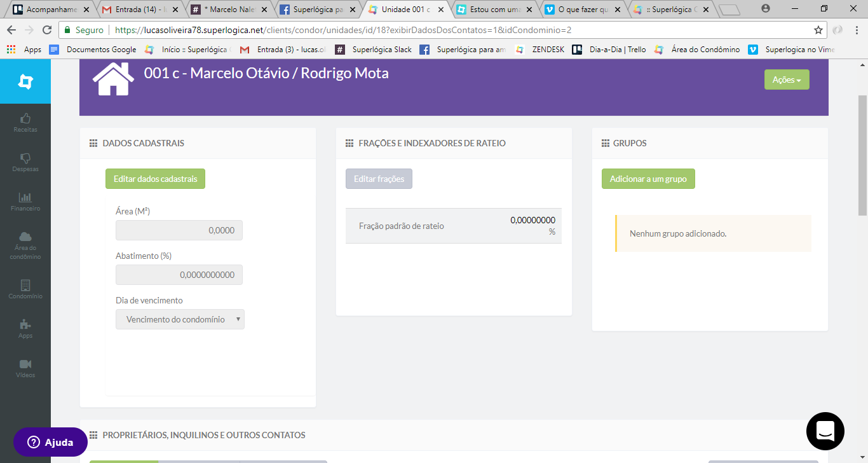Click Fração padrão de rateio row
868x463 pixels.
(454, 226)
